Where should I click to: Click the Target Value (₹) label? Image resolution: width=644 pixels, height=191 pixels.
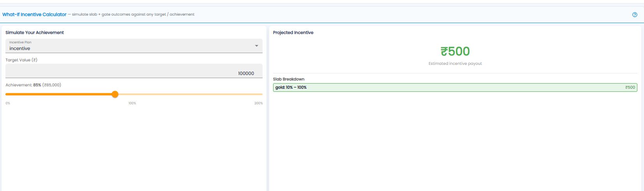(x=21, y=60)
